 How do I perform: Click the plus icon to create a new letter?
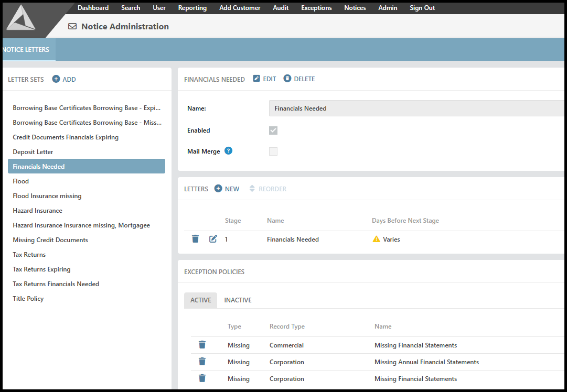[218, 189]
